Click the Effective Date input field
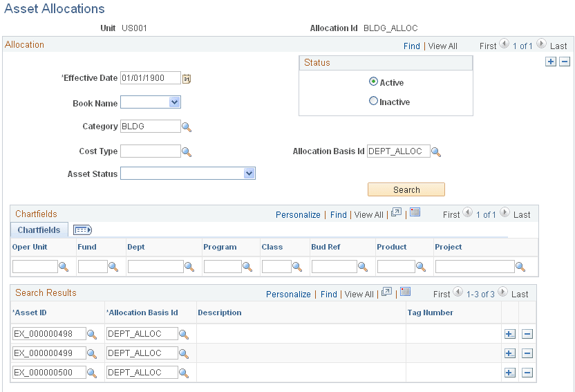The height and width of the screenshot is (392, 575). (151, 77)
